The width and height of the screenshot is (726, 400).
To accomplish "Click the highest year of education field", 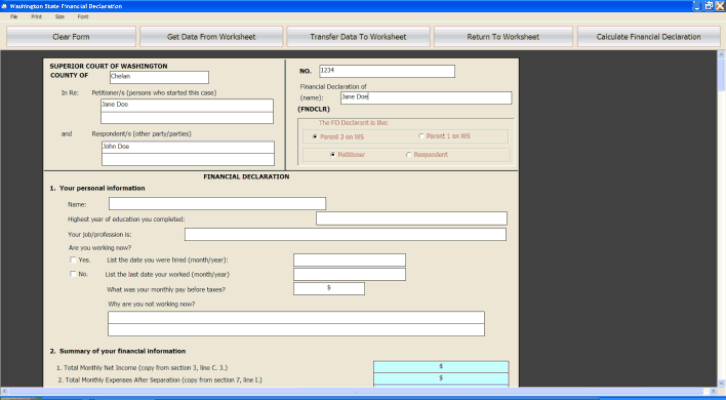I will click(410, 219).
